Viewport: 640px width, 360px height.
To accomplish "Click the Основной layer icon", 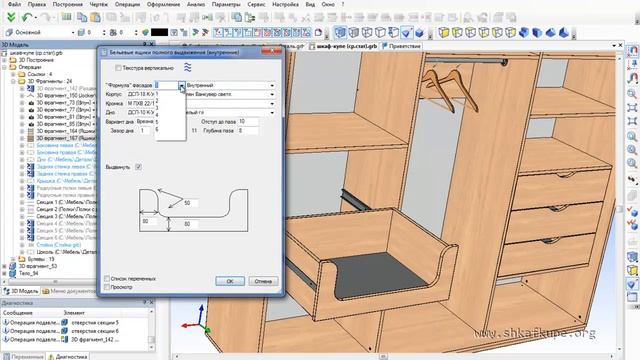I will click(9, 32).
